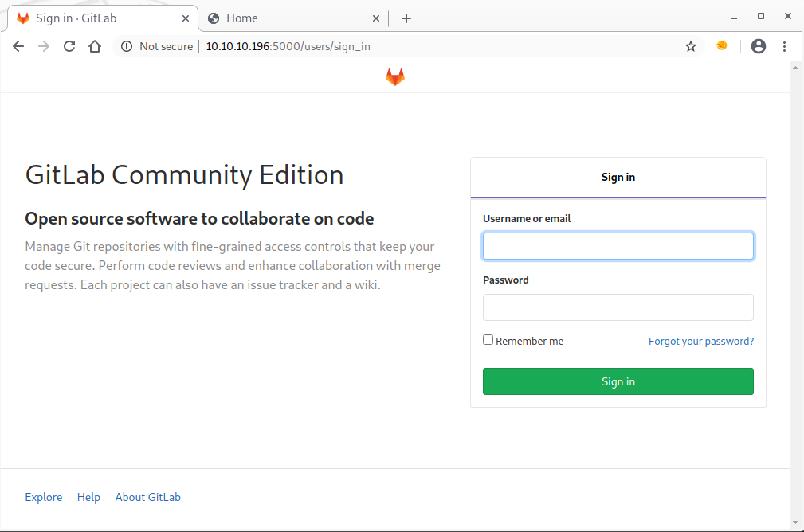Click the Open source software subheading
804x532 pixels.
(x=199, y=219)
